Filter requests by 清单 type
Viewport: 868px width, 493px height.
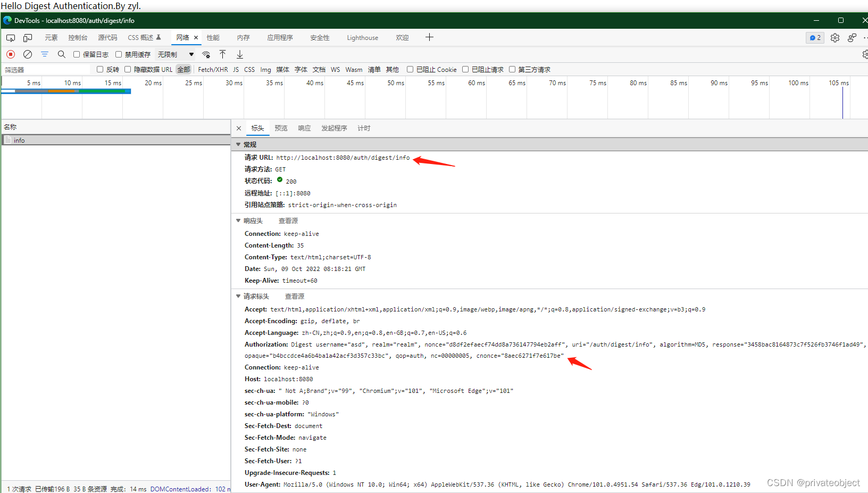[374, 69]
